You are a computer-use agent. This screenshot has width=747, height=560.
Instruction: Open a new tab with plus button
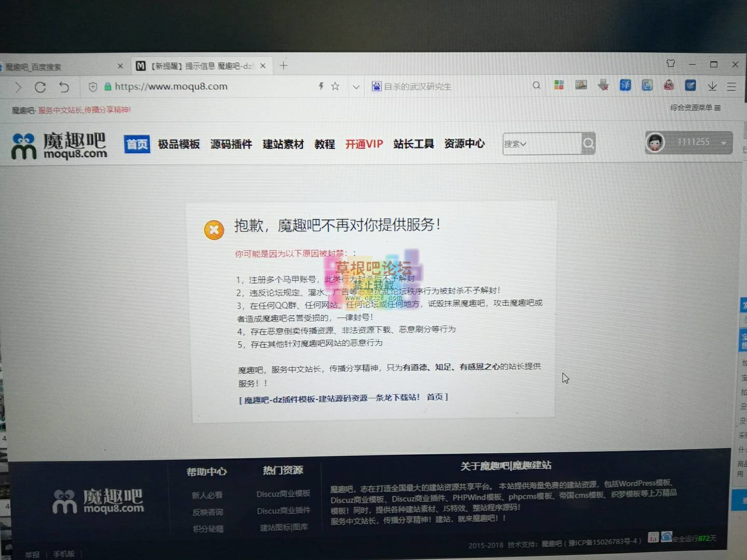click(x=283, y=65)
